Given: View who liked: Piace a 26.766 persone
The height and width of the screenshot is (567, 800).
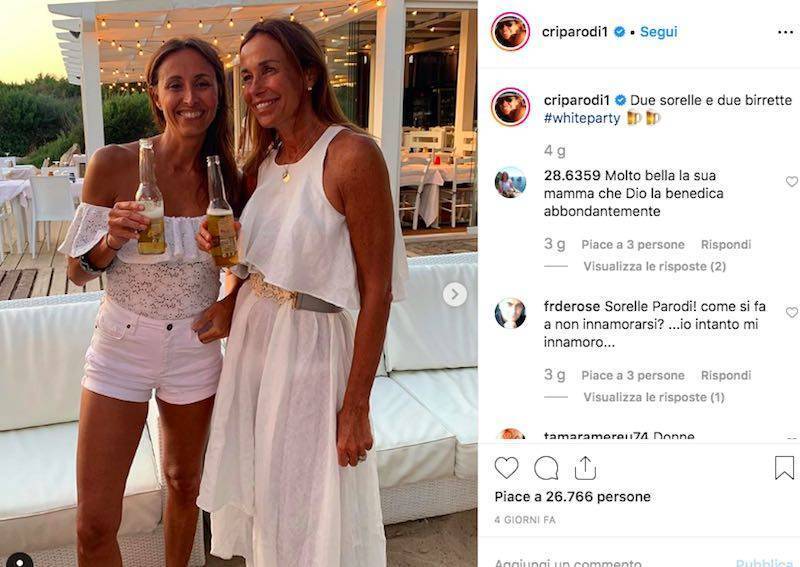Looking at the screenshot, I should pyautogui.click(x=572, y=496).
